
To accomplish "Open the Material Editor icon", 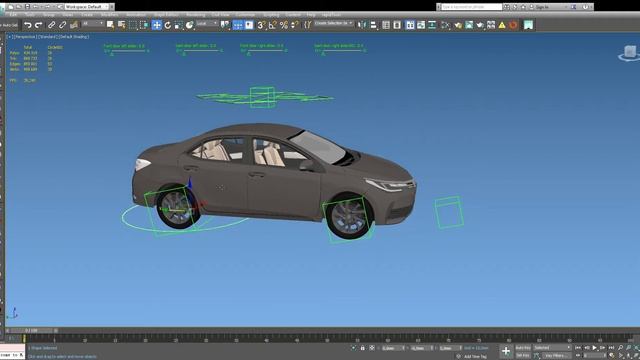I will pos(445,25).
